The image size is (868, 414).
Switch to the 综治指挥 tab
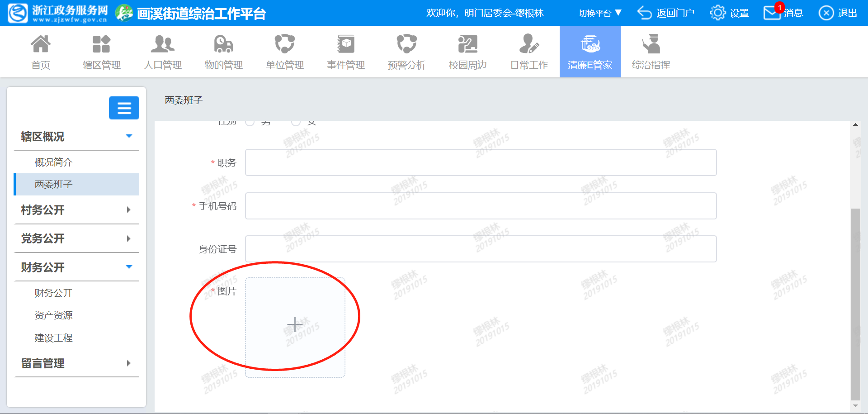click(x=651, y=52)
